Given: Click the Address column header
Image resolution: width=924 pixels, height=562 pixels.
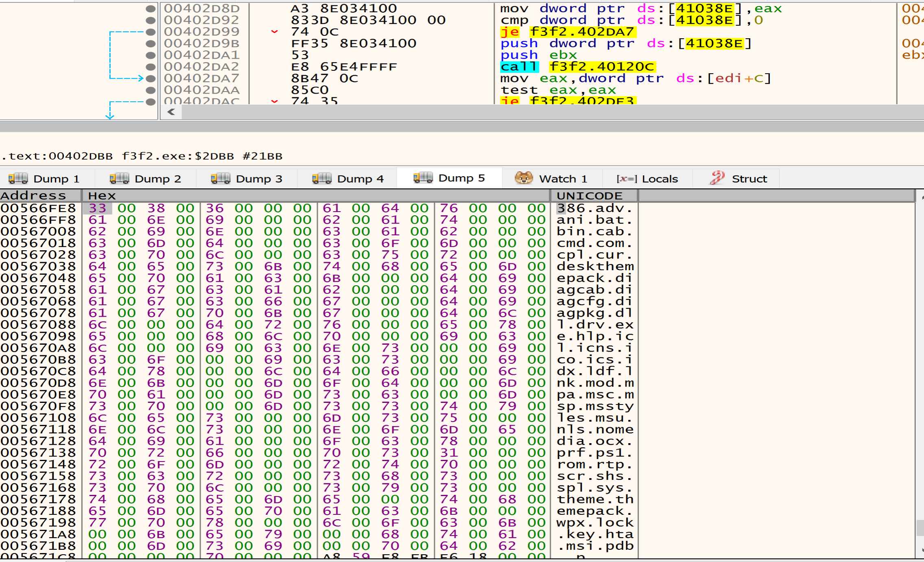Looking at the screenshot, I should pyautogui.click(x=33, y=196).
